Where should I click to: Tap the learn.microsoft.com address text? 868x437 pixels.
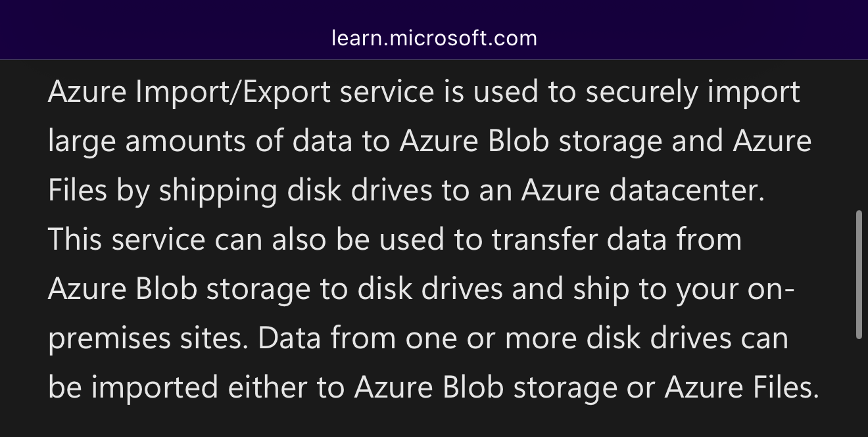434,38
